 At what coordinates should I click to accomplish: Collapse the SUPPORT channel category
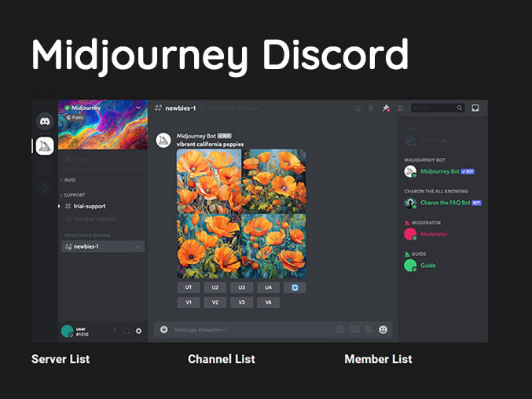[x=74, y=195]
